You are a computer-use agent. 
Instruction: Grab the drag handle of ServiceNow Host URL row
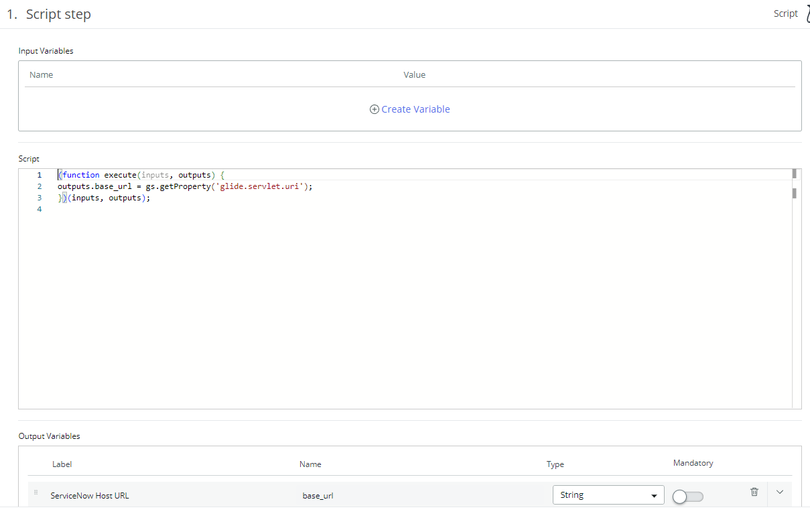click(36, 493)
